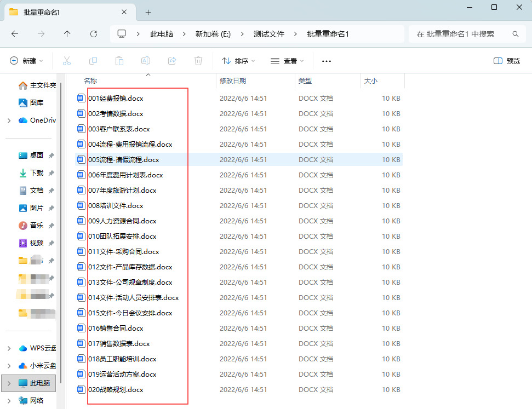Screen dimensions: 532x409
Task: Refresh the current folder
Action: tap(94, 34)
